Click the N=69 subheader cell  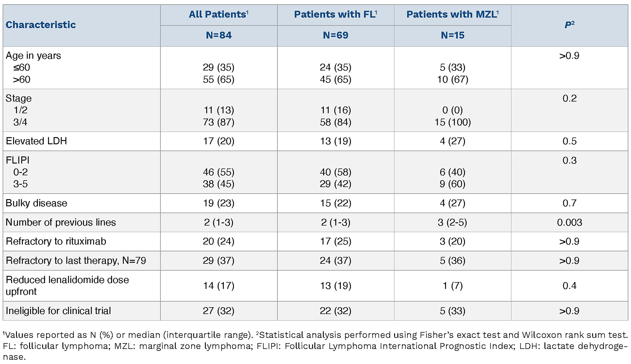[336, 35]
